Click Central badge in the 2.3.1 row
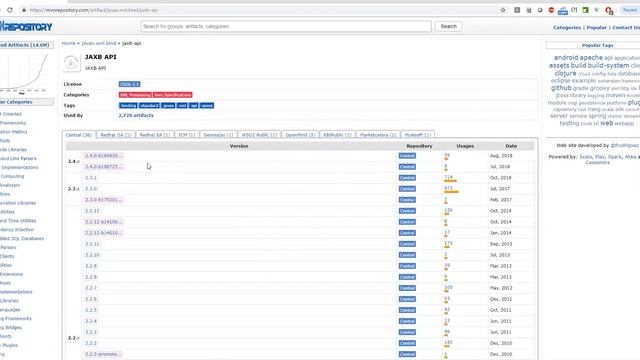This screenshot has width=640, height=360. click(407, 178)
